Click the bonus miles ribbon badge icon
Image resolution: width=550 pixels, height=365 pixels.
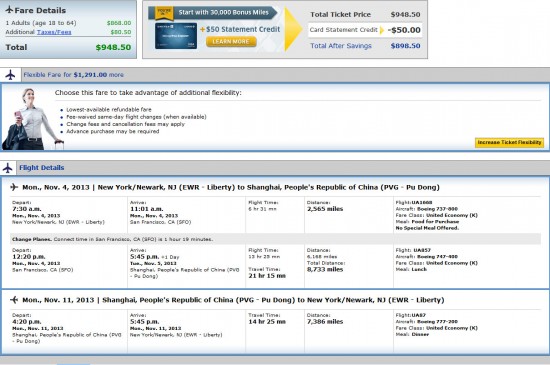click(164, 13)
